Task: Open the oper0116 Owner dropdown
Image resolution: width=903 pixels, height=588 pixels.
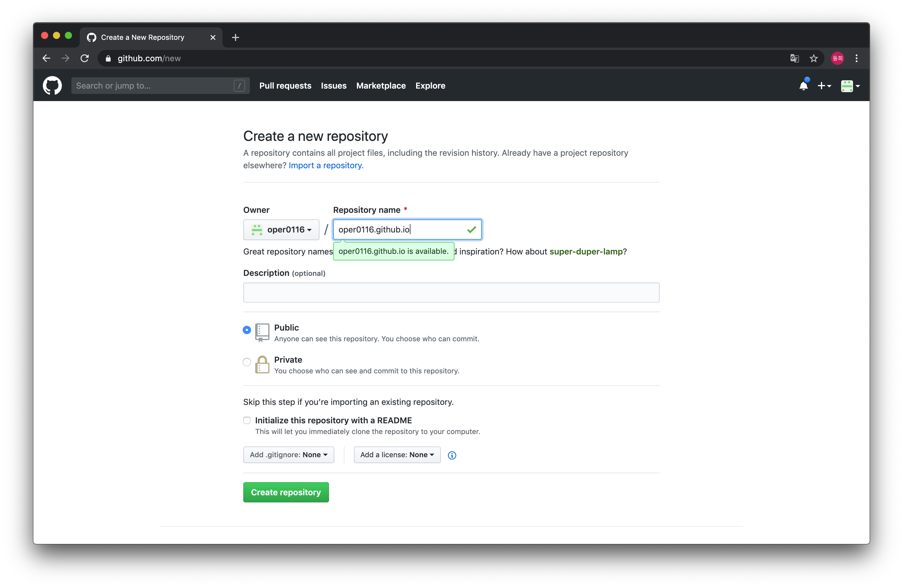Action: (x=281, y=230)
